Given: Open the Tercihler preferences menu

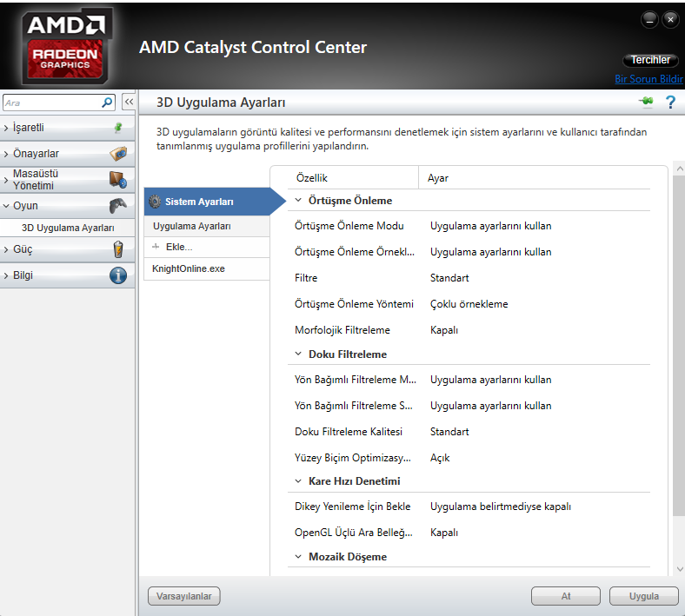Looking at the screenshot, I should click(x=650, y=60).
